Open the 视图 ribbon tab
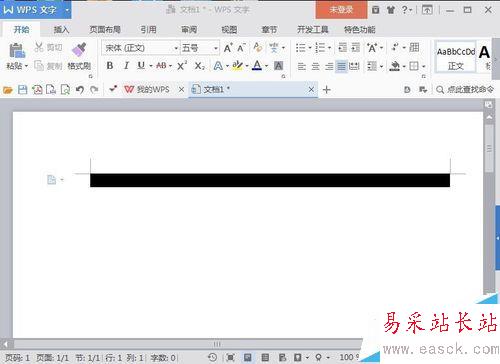This screenshot has height=364, width=500. click(229, 30)
